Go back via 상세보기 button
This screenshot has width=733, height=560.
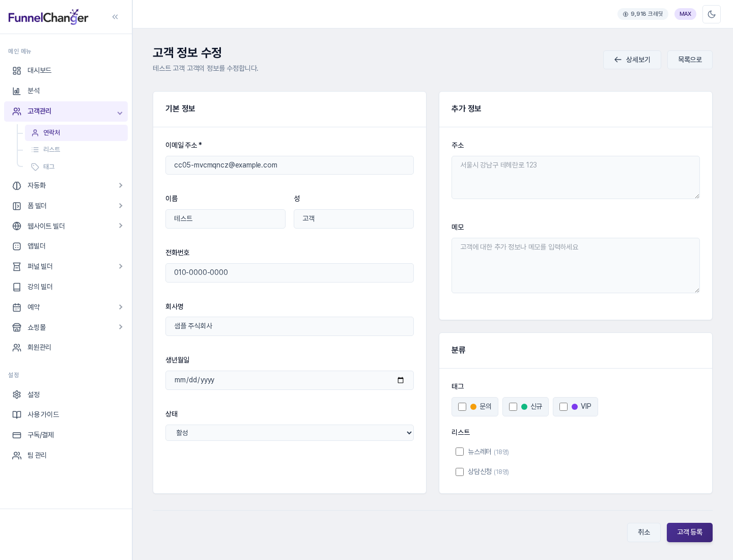tap(632, 60)
